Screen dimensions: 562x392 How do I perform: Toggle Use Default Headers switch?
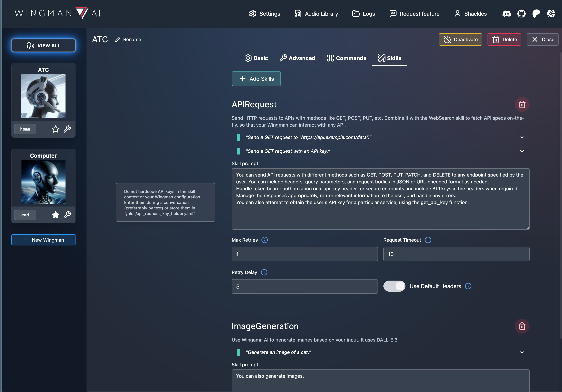click(394, 286)
